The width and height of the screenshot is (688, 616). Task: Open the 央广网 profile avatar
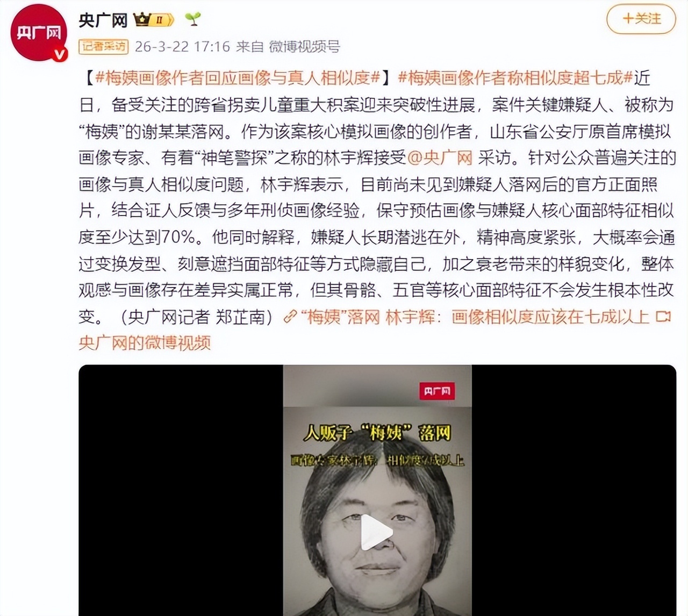pos(39,33)
